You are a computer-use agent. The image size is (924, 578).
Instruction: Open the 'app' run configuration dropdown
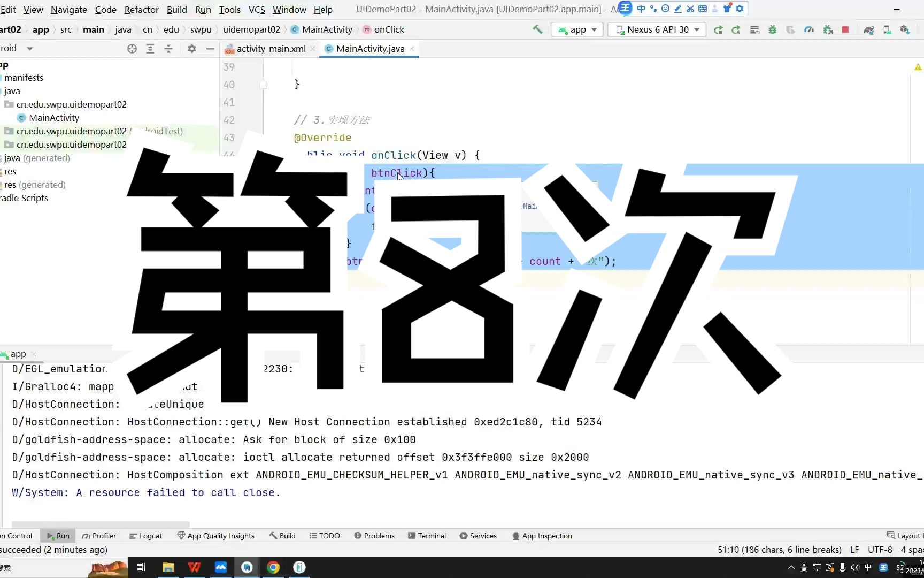[577, 29]
